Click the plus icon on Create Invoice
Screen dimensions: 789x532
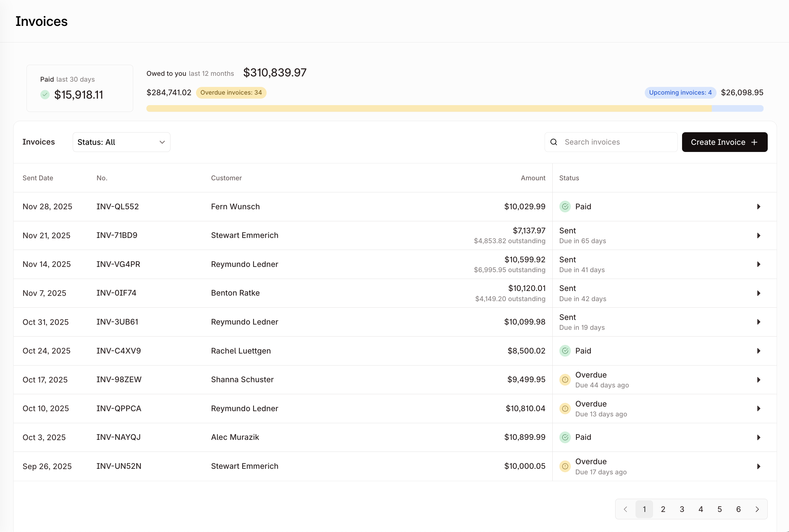754,142
